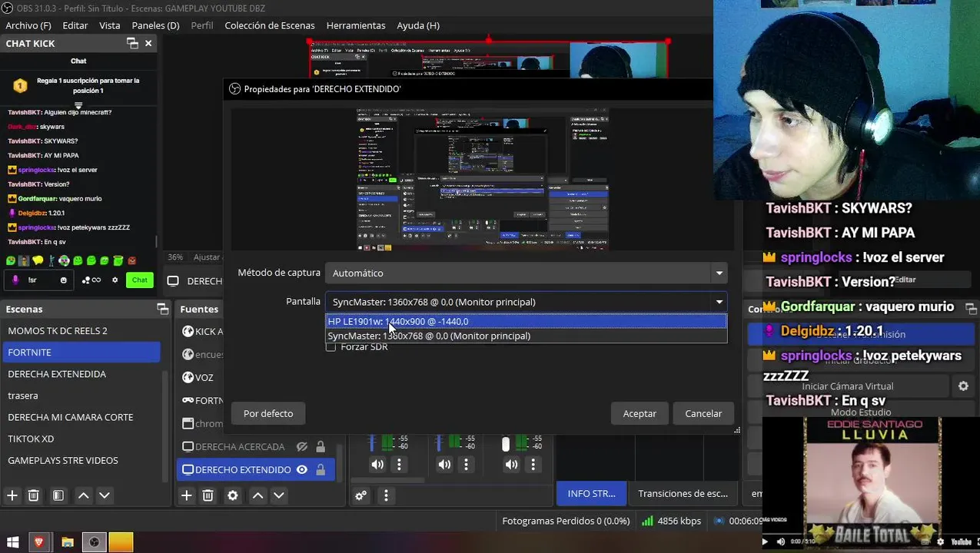The image size is (980, 553).
Task: Switch to the INFO STR... tab
Action: tap(591, 494)
